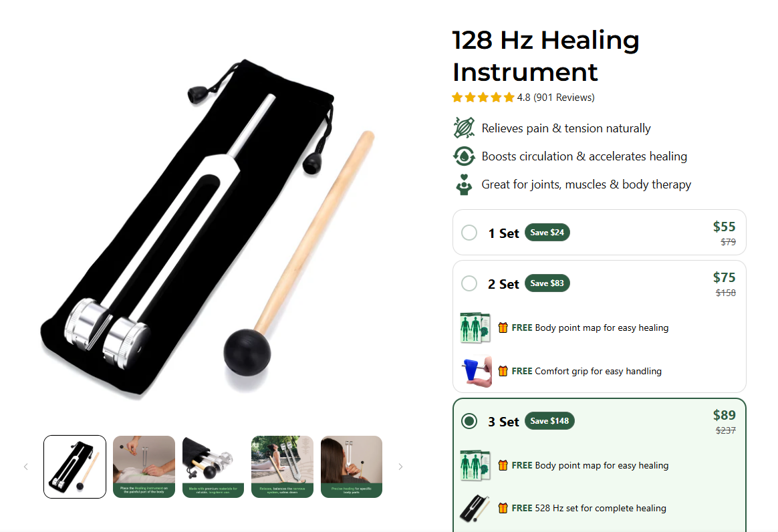Open the first thumbnail with black pouch

pyautogui.click(x=74, y=467)
